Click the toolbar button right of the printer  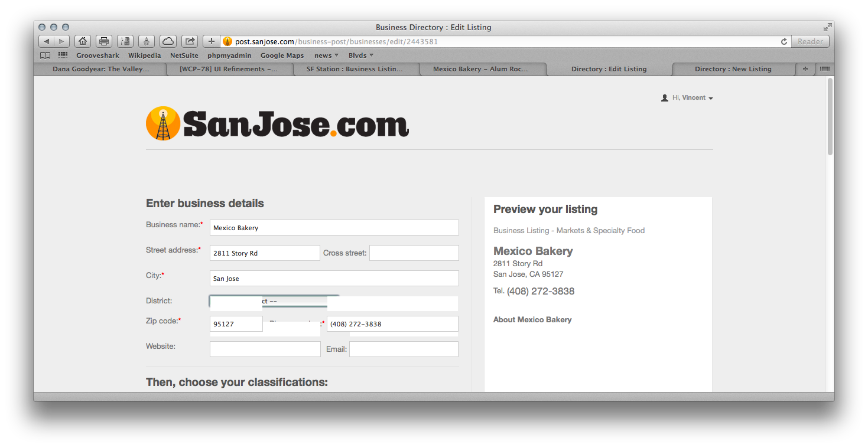pos(125,41)
